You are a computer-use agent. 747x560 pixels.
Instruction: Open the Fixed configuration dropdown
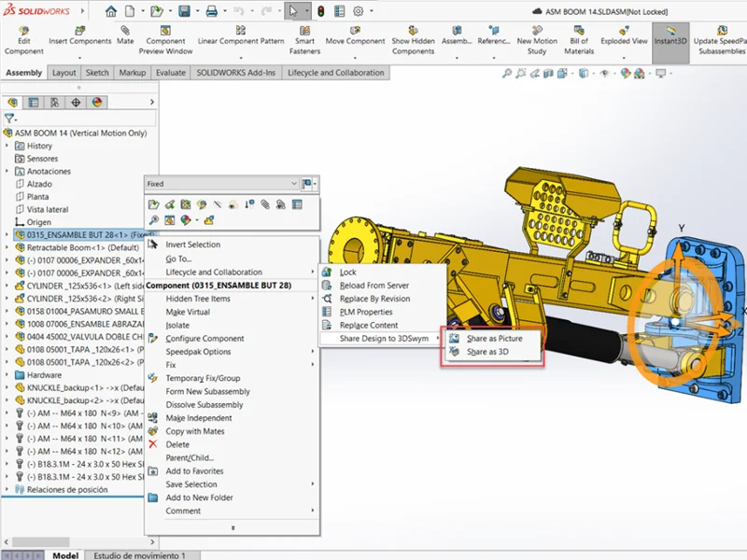[294, 184]
